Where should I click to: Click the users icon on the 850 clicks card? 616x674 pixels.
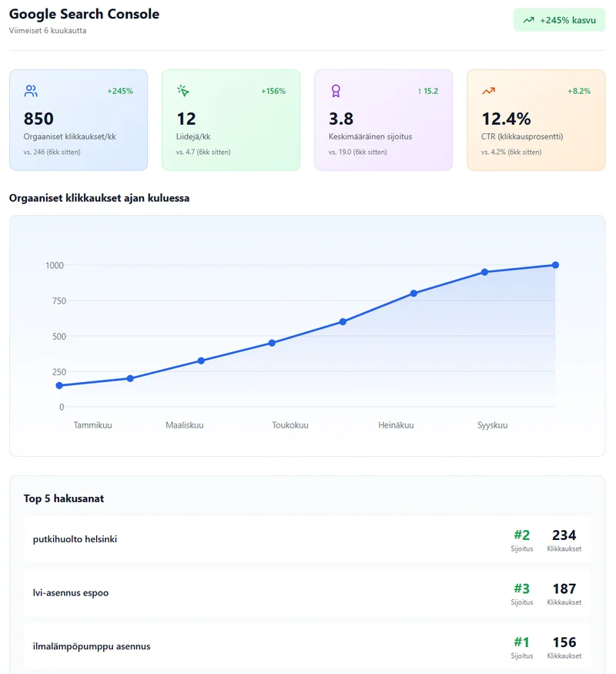(31, 91)
